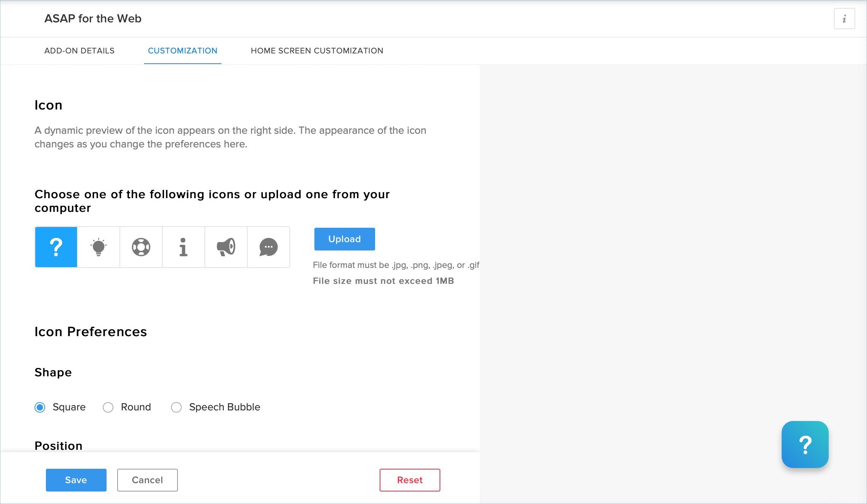Click the ASAP for the Web title
This screenshot has width=867, height=504.
(x=93, y=19)
